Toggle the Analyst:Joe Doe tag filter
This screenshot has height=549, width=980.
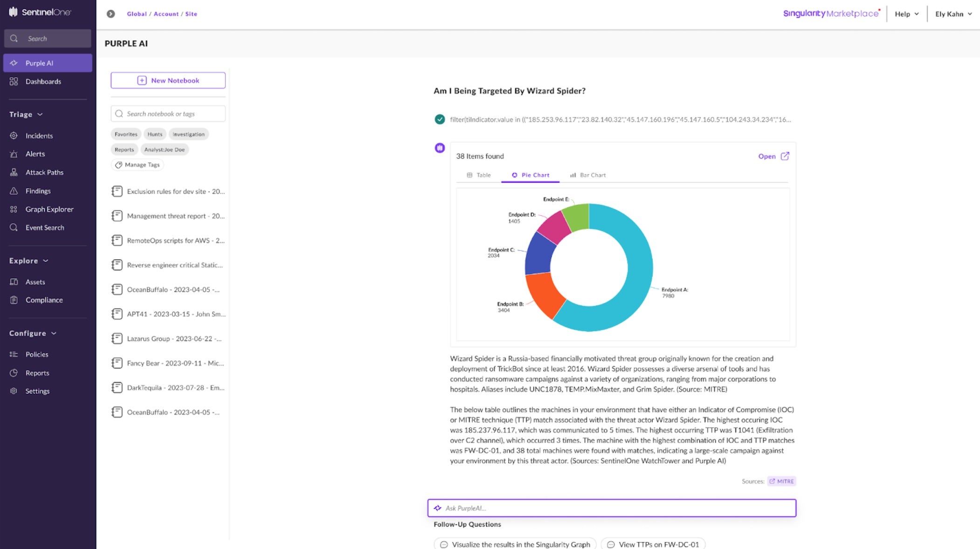164,150
